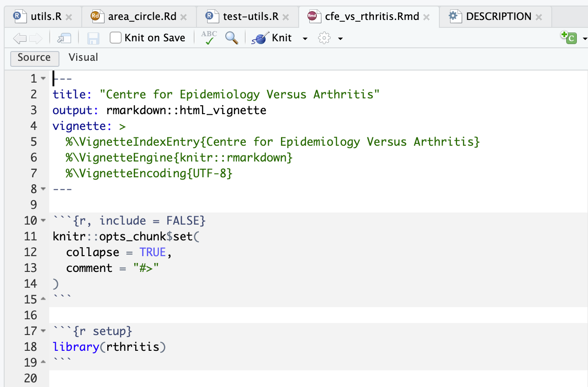Image resolution: width=588 pixels, height=387 pixels.
Task: Click the Knit button
Action: 274,38
